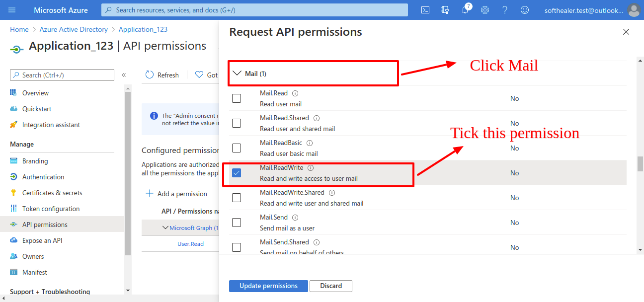Open the User.Read permission link
Image resolution: width=644 pixels, height=302 pixels.
190,244
